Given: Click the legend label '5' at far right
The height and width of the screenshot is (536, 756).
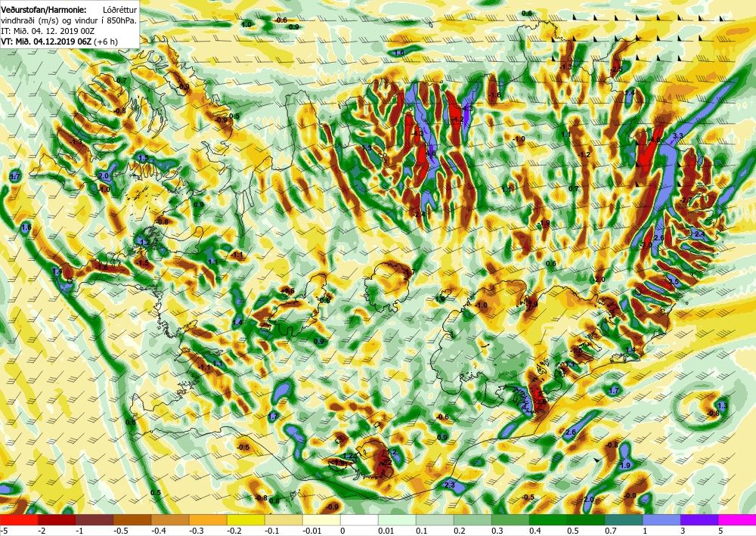Looking at the screenshot, I should 720,531.
